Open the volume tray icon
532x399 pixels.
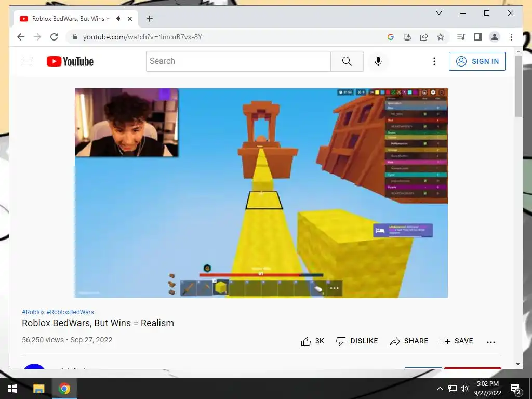(464, 389)
